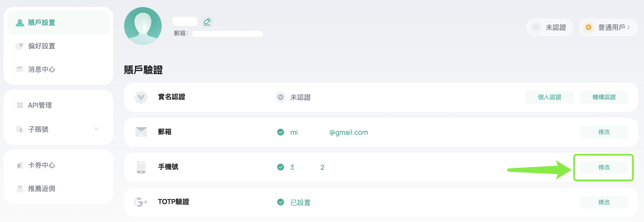Viewport: 644px width, 222px height.
Task: Click the 實名認證 shield icon
Action: (x=141, y=97)
